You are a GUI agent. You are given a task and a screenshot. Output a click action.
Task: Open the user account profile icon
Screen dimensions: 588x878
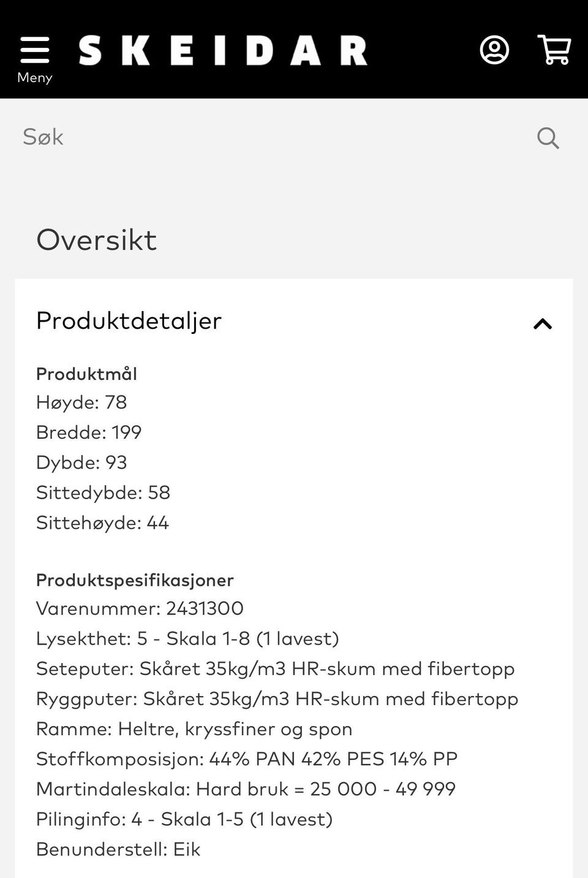[x=494, y=50]
